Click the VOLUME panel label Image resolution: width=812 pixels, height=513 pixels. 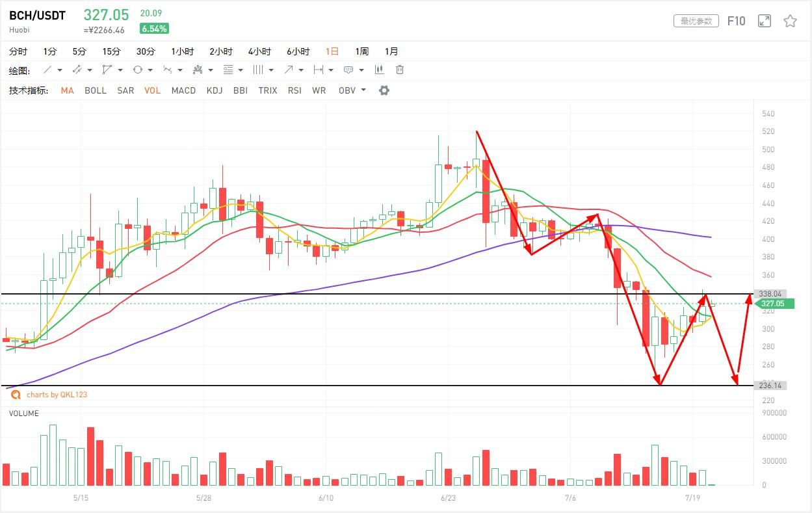24,414
